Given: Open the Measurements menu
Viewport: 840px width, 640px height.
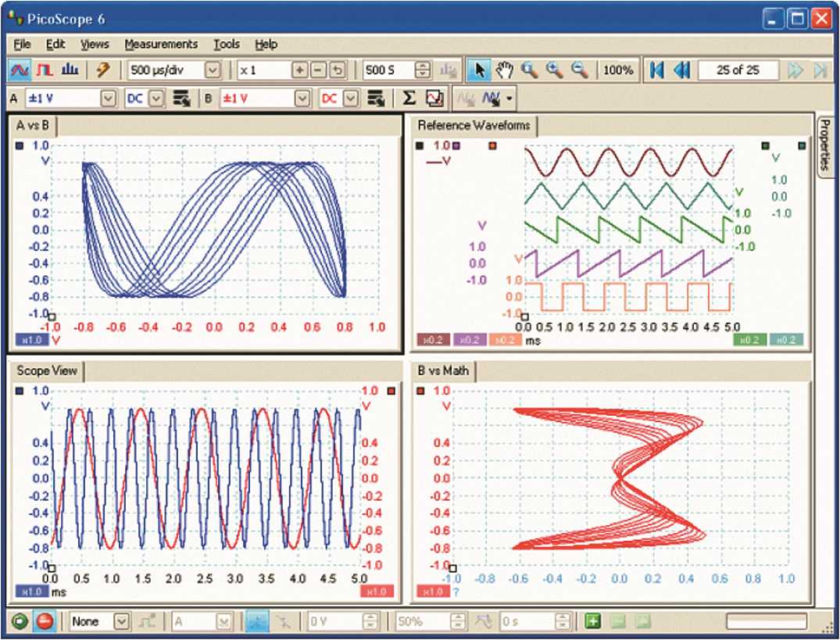Looking at the screenshot, I should 162,44.
